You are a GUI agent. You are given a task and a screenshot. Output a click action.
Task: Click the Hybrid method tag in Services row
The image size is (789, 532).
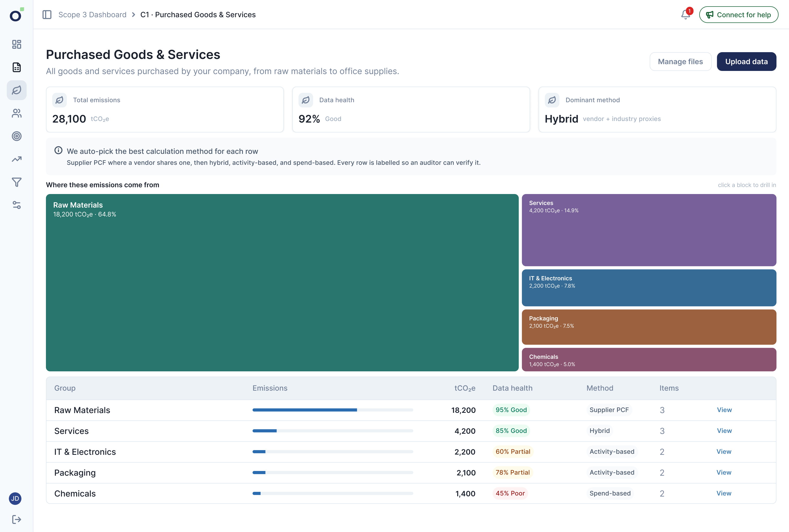tap(599, 431)
